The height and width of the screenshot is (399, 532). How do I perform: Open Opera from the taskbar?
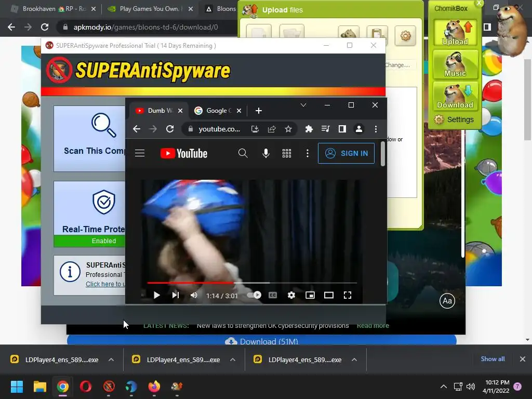[x=86, y=387]
